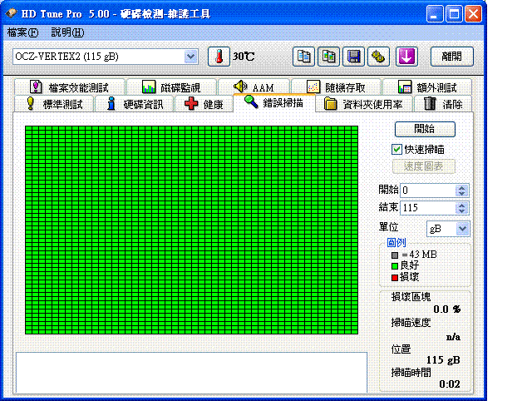Image resolution: width=532 pixels, height=401 pixels.
Task: Click the 0:02 scan time value
Action: pos(450,384)
